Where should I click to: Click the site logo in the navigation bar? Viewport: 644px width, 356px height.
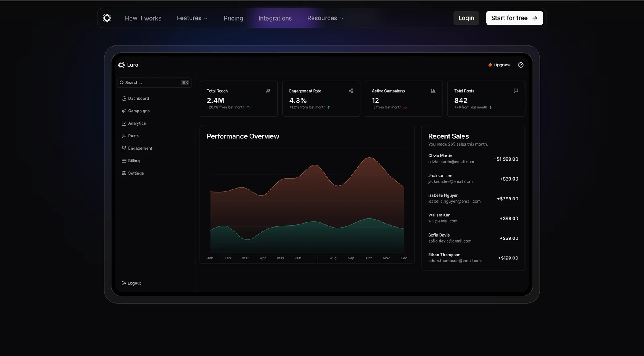click(107, 18)
